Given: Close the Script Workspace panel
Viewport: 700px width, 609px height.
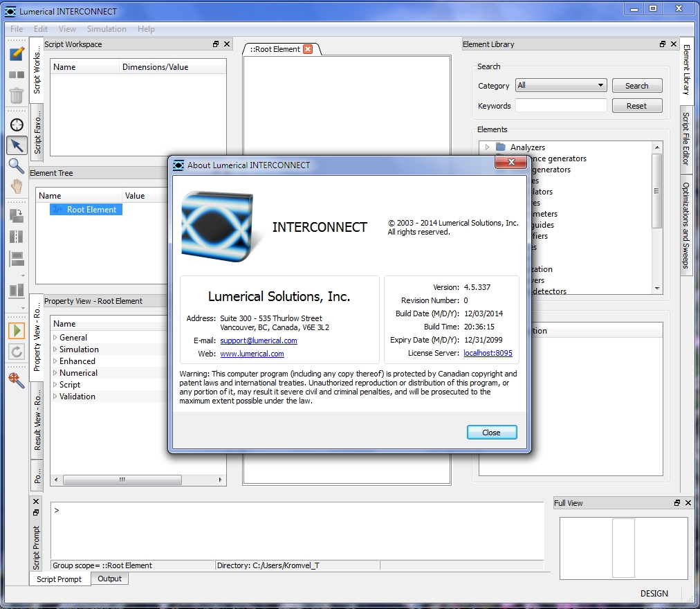Looking at the screenshot, I should pos(227,44).
